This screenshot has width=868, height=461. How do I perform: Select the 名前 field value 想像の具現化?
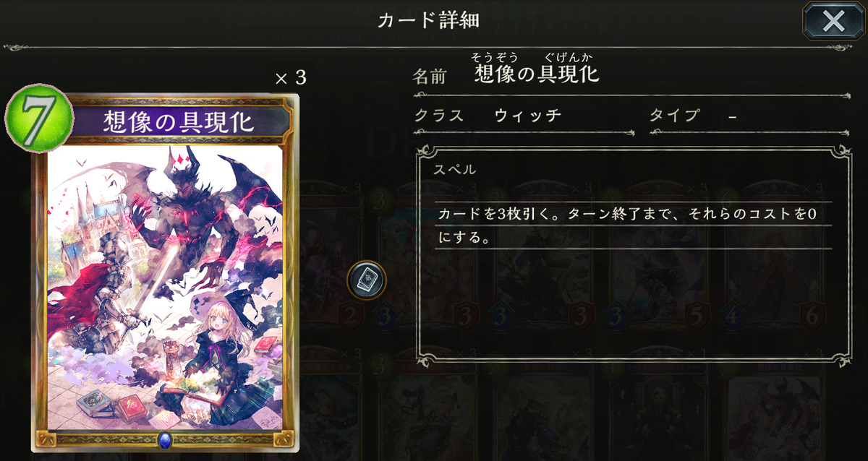[537, 73]
